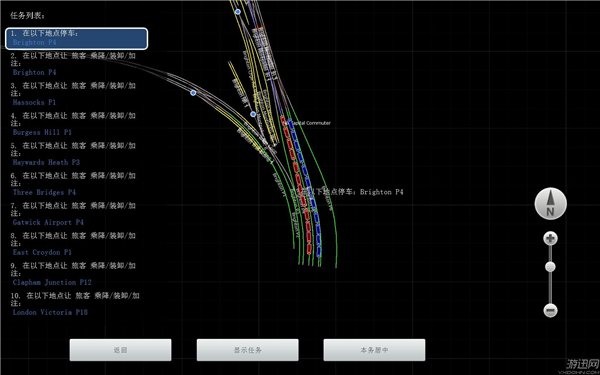The height and width of the screenshot is (375, 600).
Task: Click the 返回 (back) button
Action: [120, 350]
